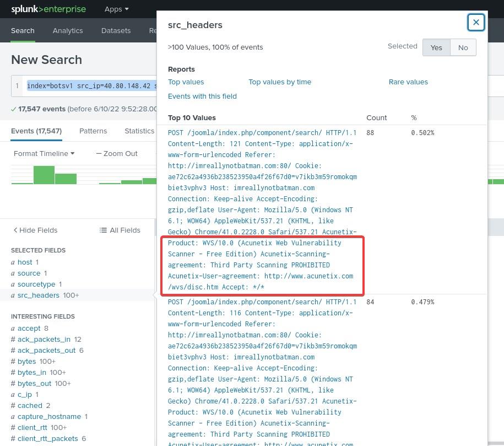Open the accept interesting field
This screenshot has width=504, height=446.
(x=30, y=328)
